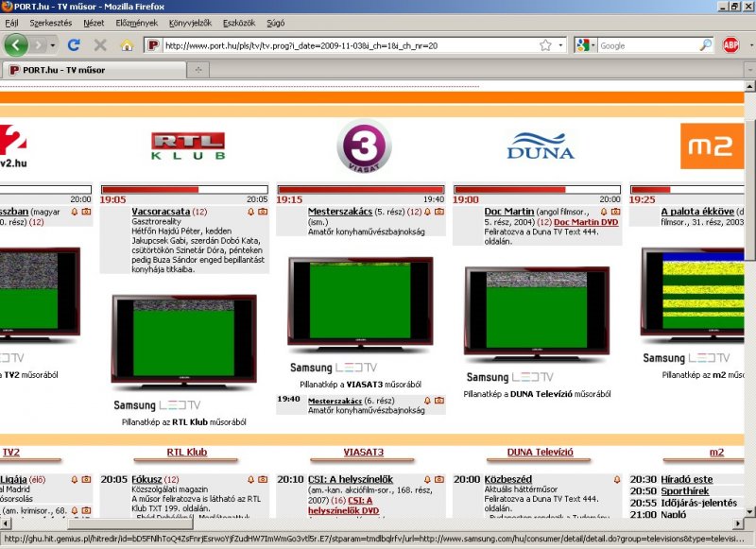The width and height of the screenshot is (756, 549).
Task: Reload the page with the refresh icon
Action: pyautogui.click(x=74, y=45)
